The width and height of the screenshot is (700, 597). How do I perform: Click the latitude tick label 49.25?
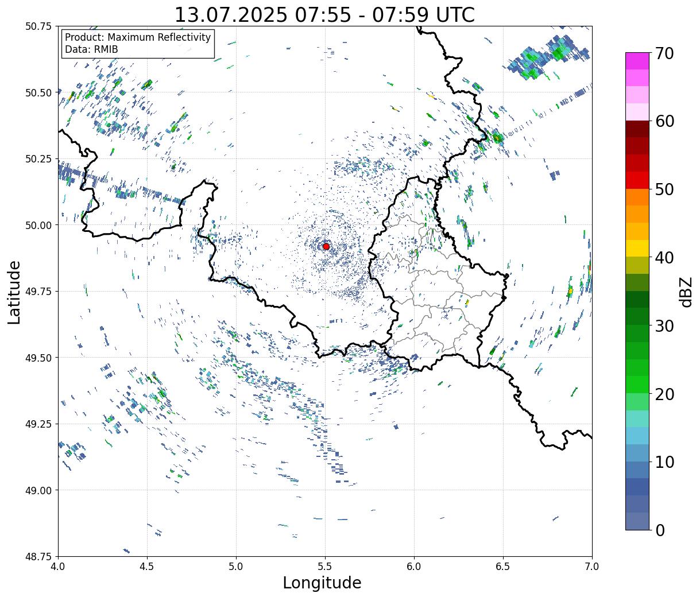38,424
